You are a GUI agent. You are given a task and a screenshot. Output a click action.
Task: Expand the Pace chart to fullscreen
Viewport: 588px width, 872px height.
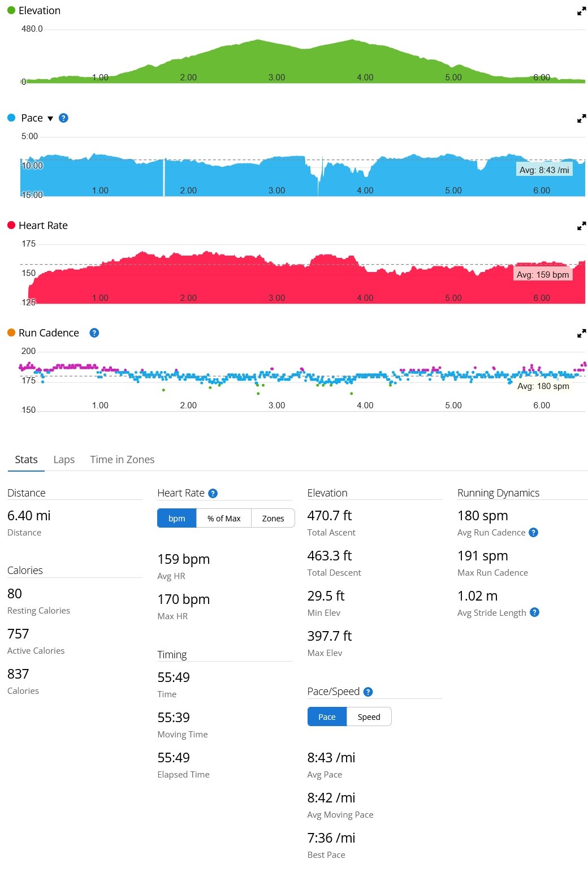[x=581, y=118]
